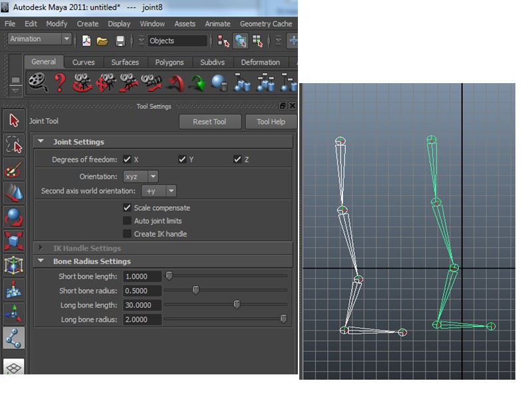
Task: Click the red undo arrow shelf icon
Action: (x=176, y=84)
